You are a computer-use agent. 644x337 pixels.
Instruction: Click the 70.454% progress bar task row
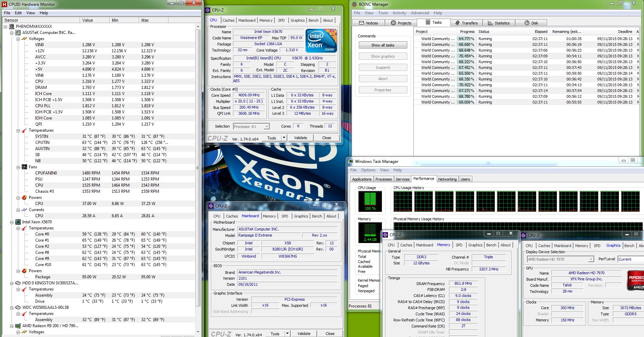click(526, 56)
